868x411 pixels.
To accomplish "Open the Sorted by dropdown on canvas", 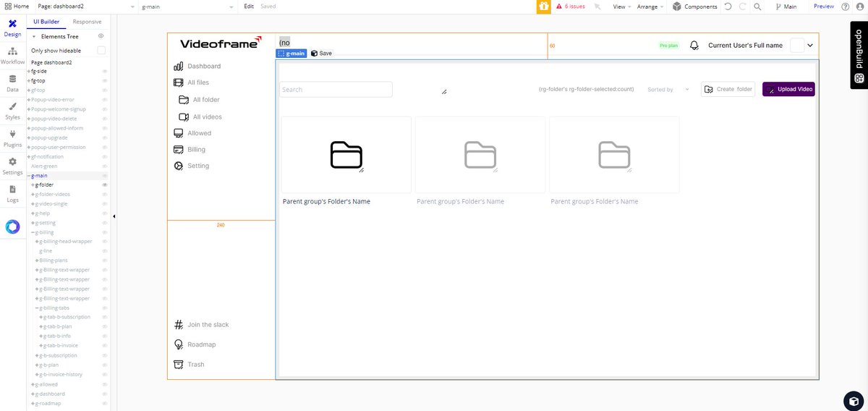I will [668, 90].
